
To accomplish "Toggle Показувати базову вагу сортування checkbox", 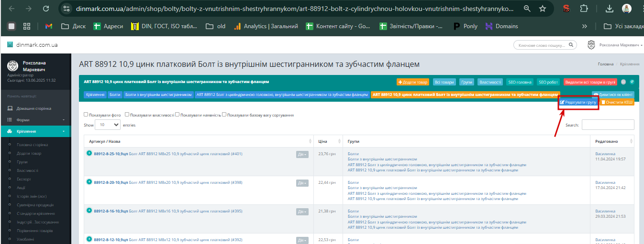I will coord(224,115).
